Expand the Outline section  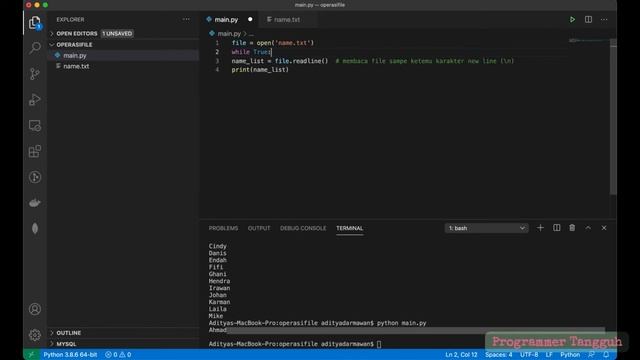coord(69,333)
